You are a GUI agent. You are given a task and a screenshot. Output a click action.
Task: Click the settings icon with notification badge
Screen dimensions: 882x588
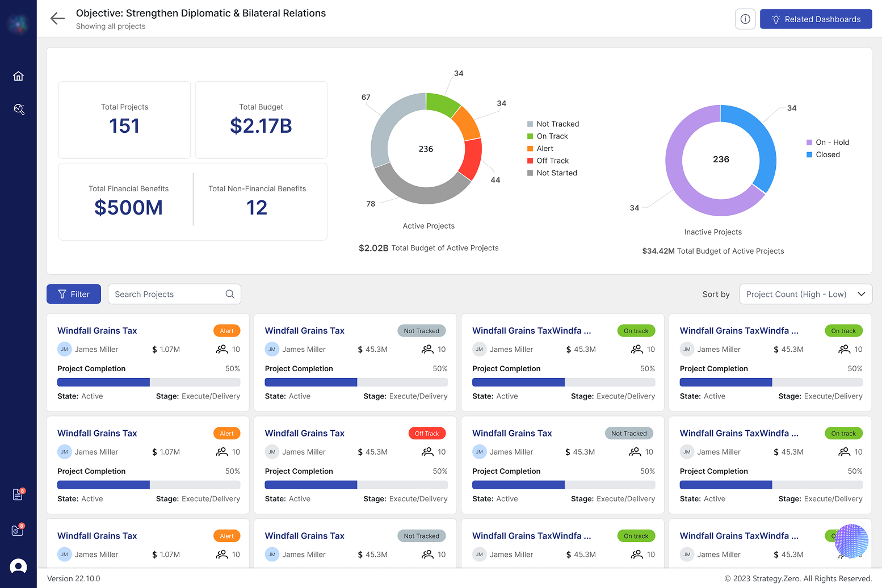[x=16, y=530]
